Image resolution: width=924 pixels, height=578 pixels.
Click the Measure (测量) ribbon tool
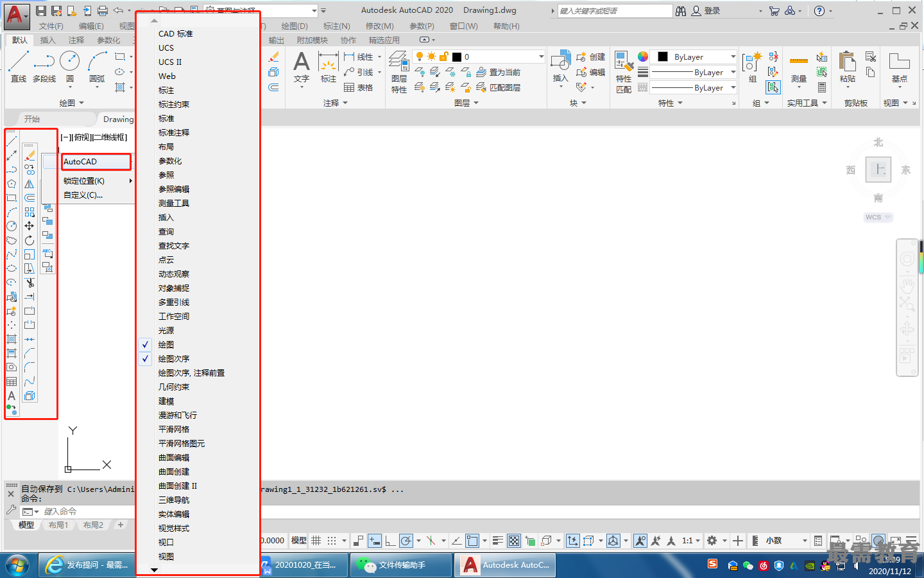tap(799, 68)
